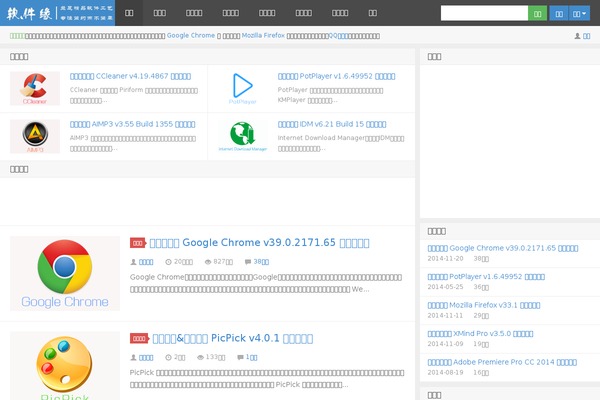Open the large Google Chrome logo thumbnail
The width and height of the screenshot is (600, 400).
click(65, 273)
